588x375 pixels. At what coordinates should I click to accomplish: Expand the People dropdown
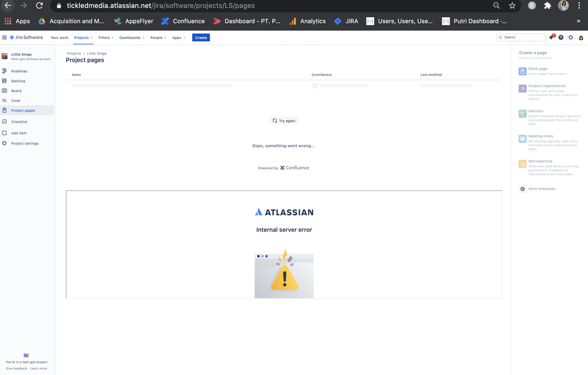(x=158, y=38)
